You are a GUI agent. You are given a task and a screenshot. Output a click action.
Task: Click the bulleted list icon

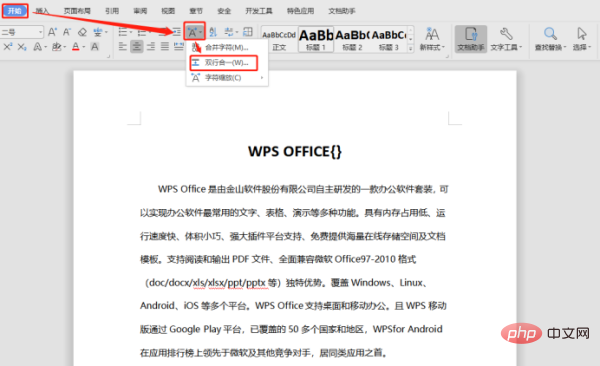[122, 32]
